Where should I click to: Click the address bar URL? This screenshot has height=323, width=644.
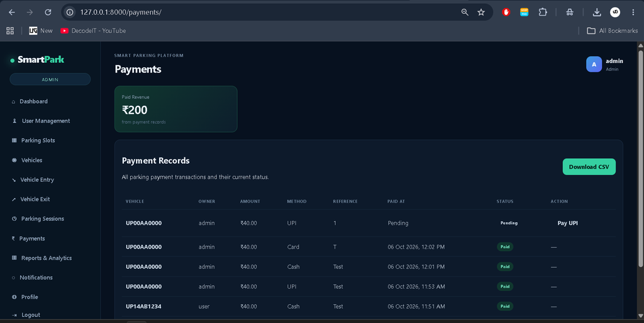point(121,13)
